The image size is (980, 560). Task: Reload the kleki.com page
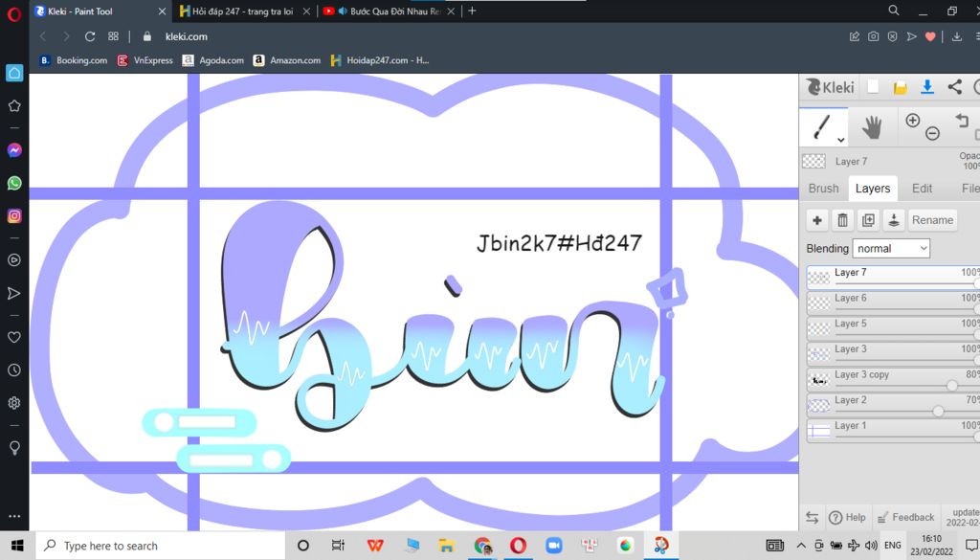(x=90, y=37)
